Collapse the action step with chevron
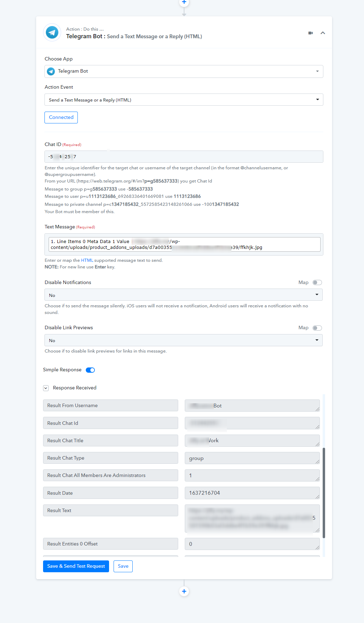Screen dimensions: 364x623 (x=323, y=33)
